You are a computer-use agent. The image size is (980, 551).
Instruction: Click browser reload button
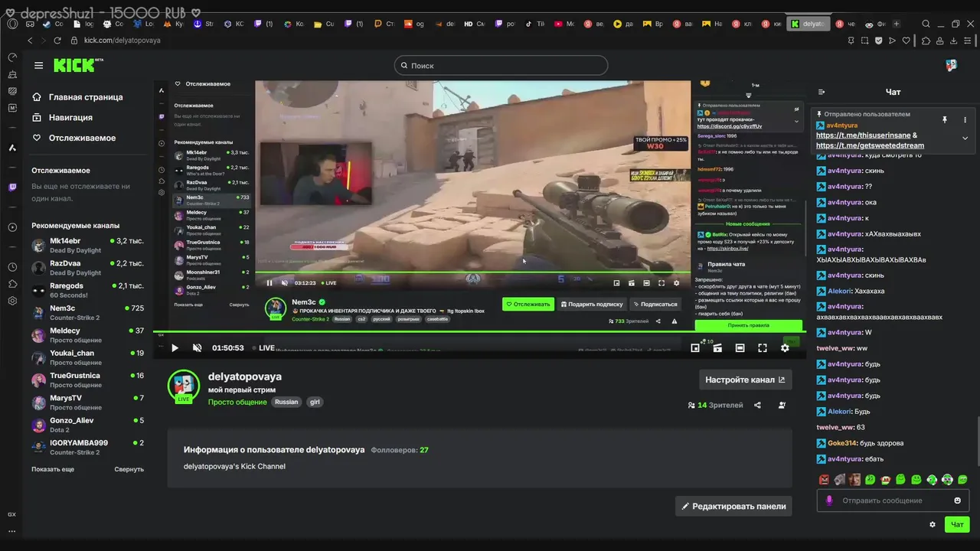coord(57,41)
